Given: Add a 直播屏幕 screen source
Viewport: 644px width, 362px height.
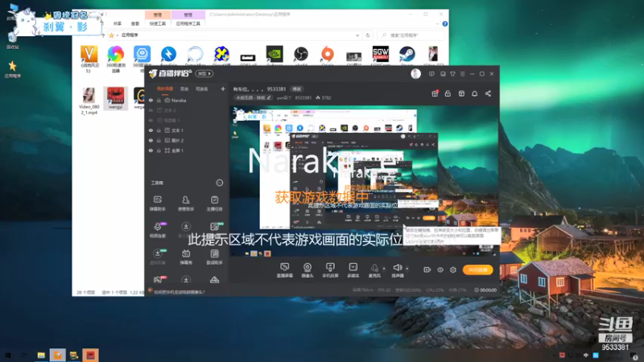Looking at the screenshot, I should click(285, 270).
